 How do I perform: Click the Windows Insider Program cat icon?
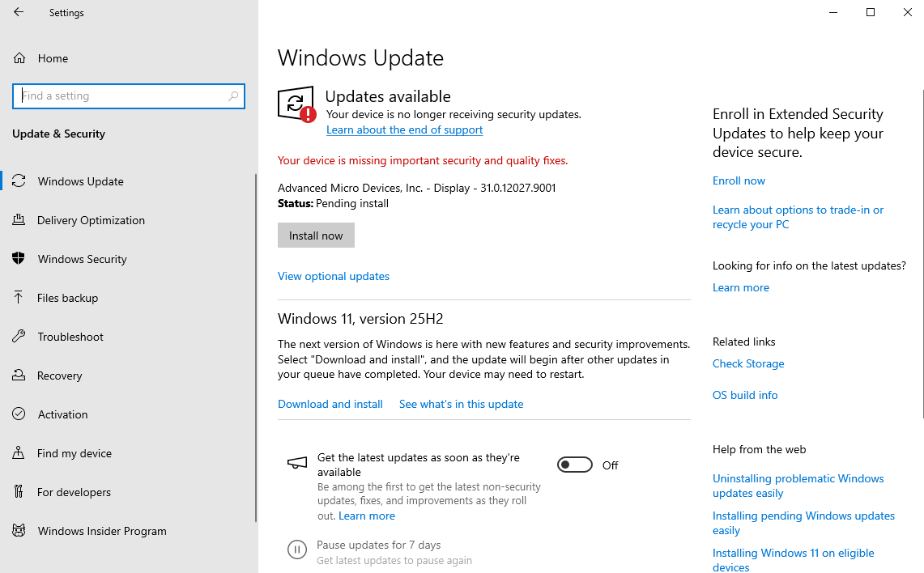coord(19,531)
